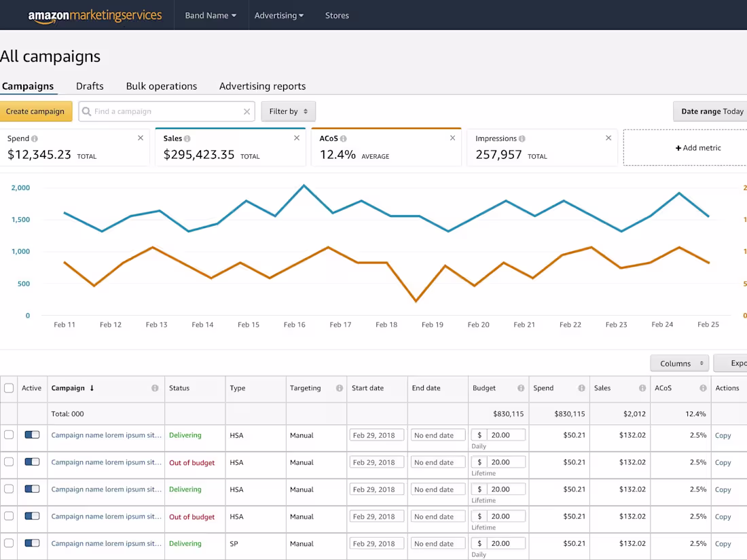
Task: Click the Sales metric info icon
Action: (x=188, y=138)
